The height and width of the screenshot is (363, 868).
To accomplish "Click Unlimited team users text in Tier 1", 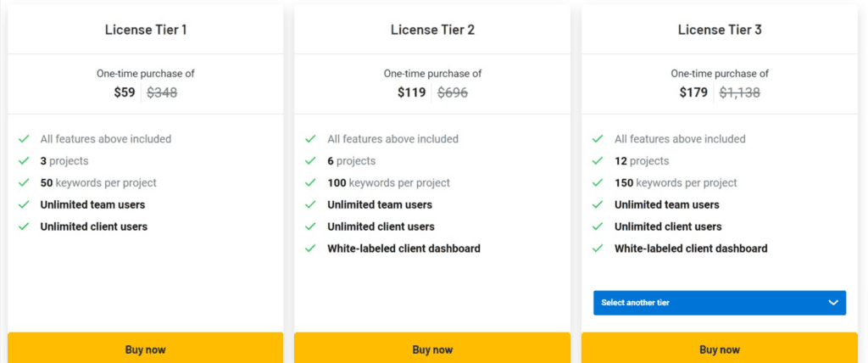I will click(92, 204).
